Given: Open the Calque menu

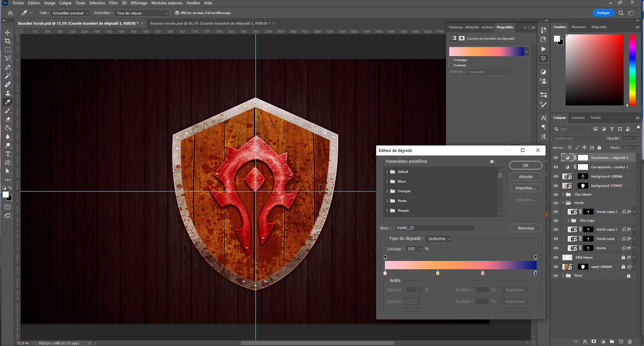Looking at the screenshot, I should point(65,3).
